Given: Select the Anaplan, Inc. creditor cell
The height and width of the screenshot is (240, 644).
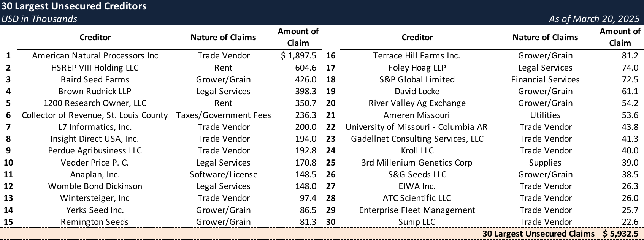Looking at the screenshot, I should point(95,174).
